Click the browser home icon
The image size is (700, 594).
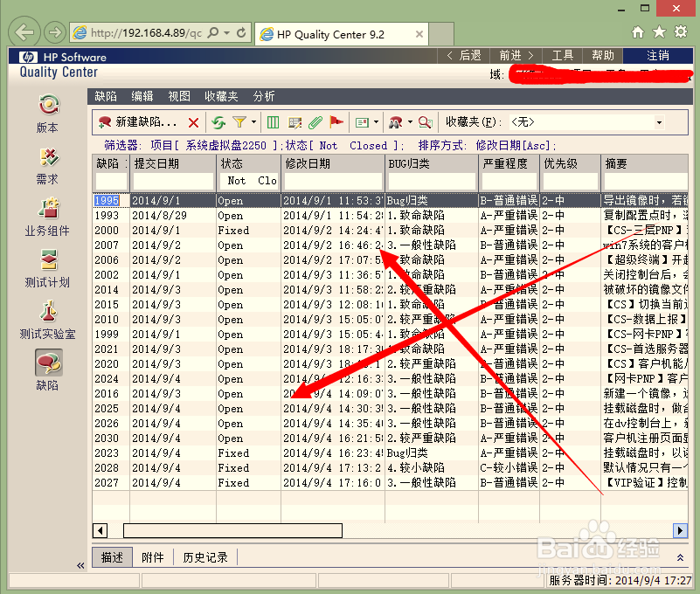point(638,32)
